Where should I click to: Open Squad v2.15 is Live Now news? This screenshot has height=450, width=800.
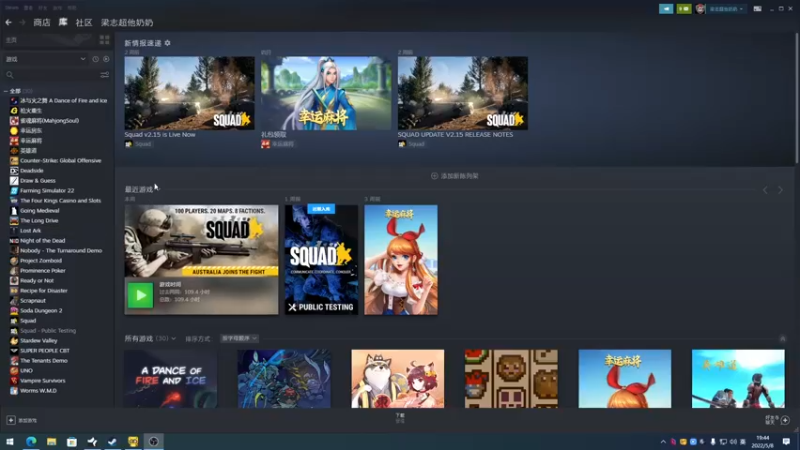pos(189,93)
